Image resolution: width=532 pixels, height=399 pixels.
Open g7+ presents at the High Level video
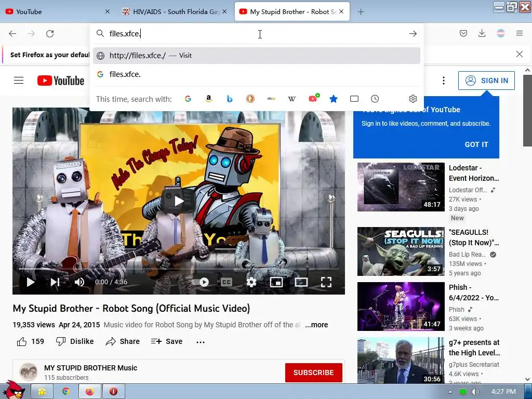pyautogui.click(x=401, y=361)
